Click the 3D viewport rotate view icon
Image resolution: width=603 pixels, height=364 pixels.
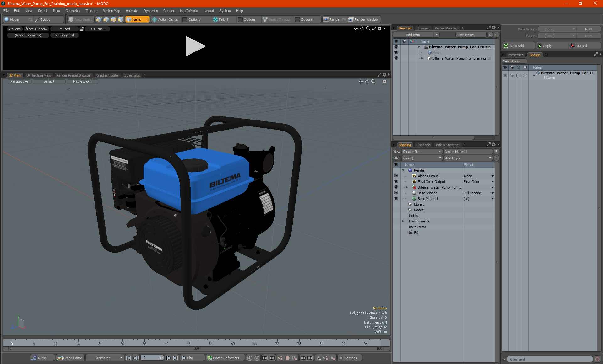point(367,82)
